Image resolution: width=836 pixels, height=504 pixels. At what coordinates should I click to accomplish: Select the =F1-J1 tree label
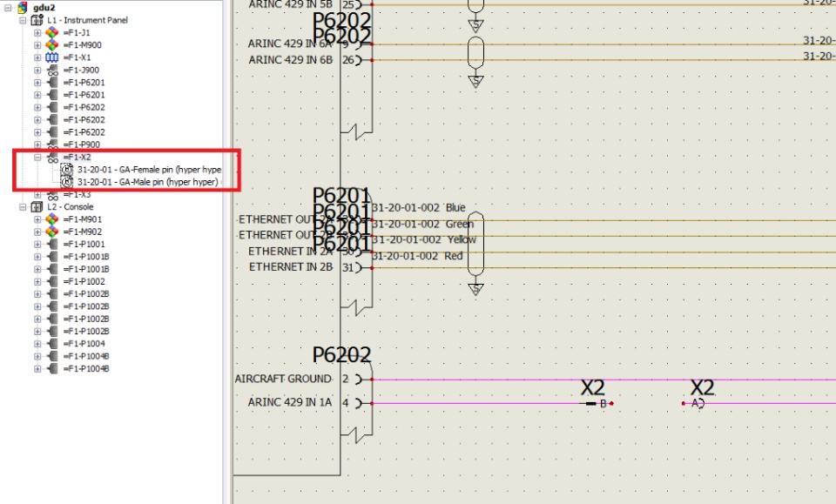(77, 32)
